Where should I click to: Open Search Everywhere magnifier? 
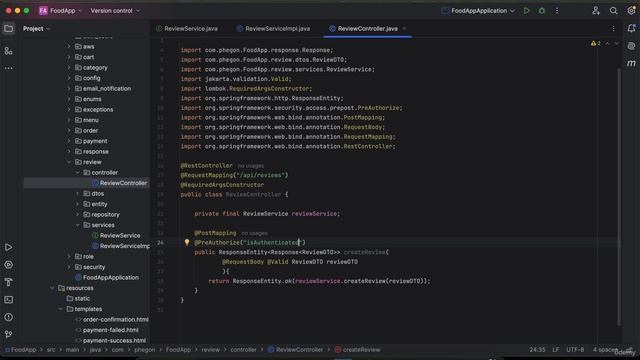pyautogui.click(x=613, y=11)
